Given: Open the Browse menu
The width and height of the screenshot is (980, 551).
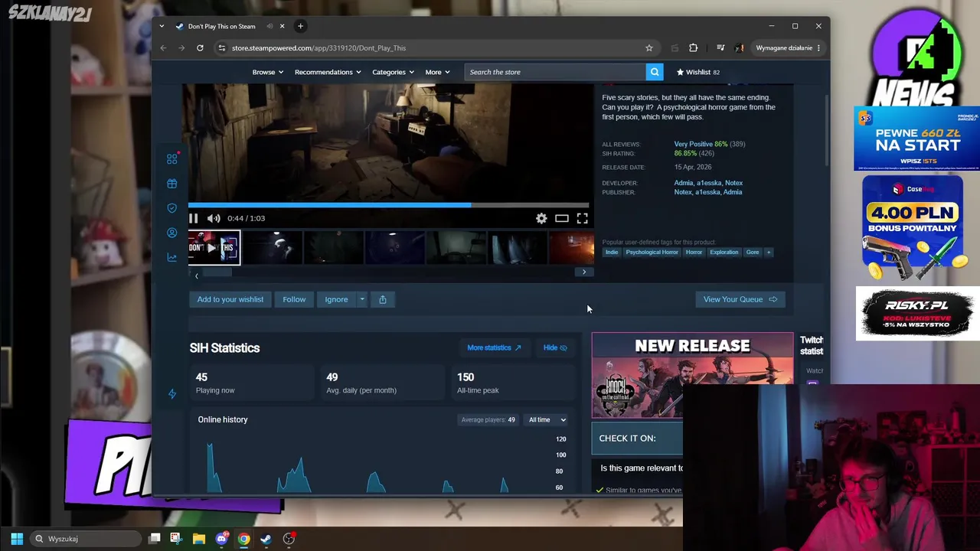Looking at the screenshot, I should 267,72.
